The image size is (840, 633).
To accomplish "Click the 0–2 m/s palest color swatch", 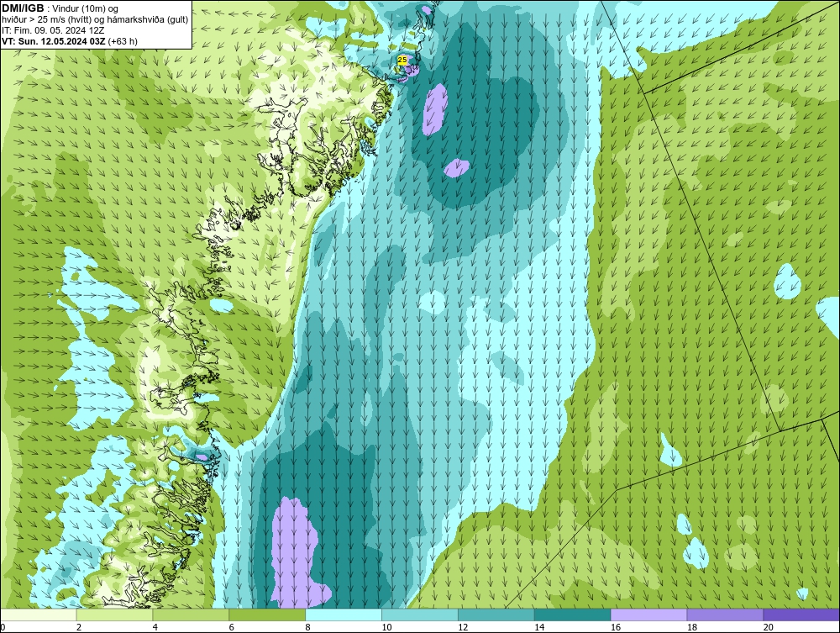I will click(38, 615).
